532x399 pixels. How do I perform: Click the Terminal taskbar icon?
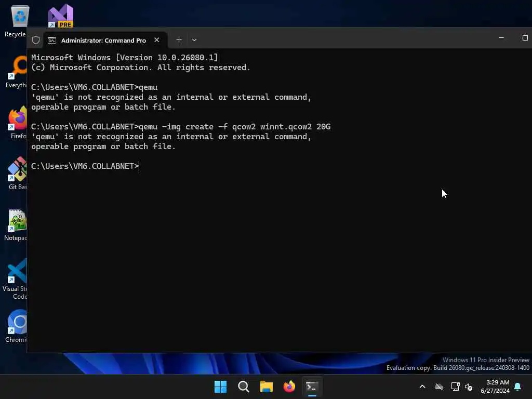click(x=312, y=387)
